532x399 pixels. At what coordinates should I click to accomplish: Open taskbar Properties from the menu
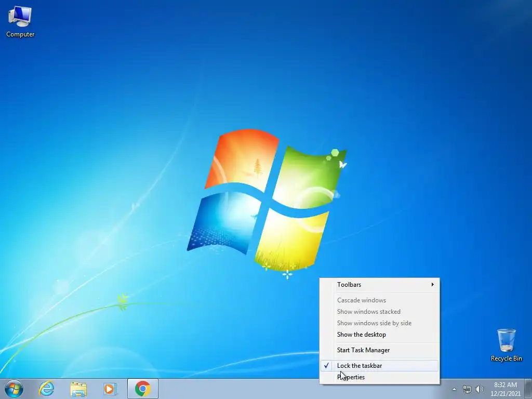click(x=379, y=377)
